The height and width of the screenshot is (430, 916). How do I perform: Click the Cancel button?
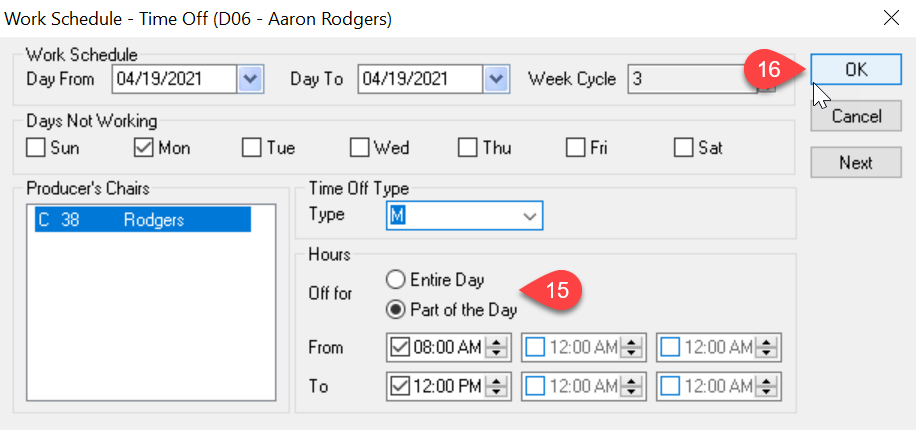click(856, 116)
